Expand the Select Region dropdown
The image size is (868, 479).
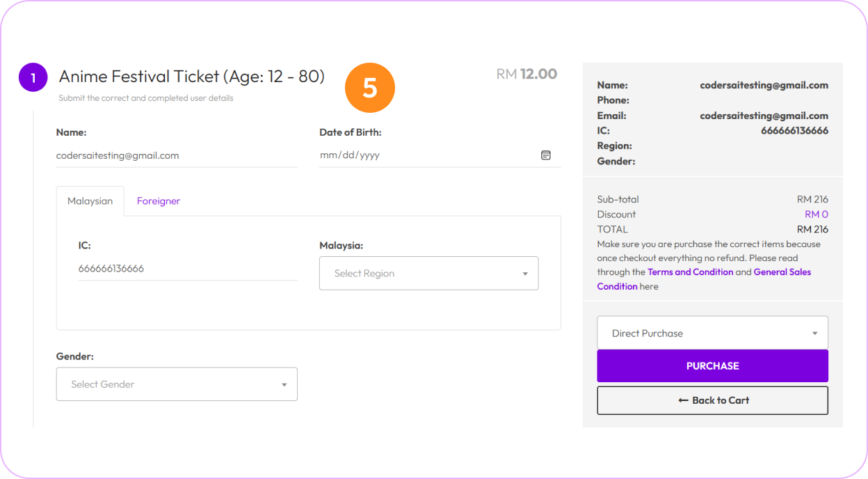pyautogui.click(x=428, y=274)
